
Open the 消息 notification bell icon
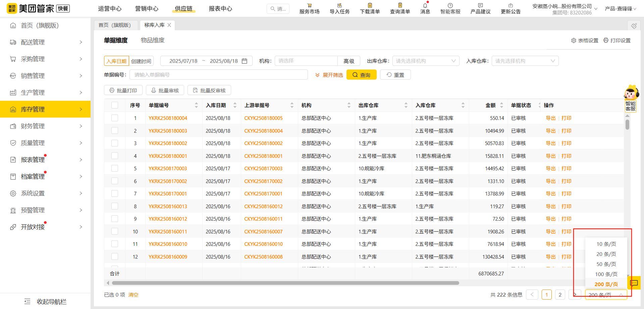click(425, 8)
